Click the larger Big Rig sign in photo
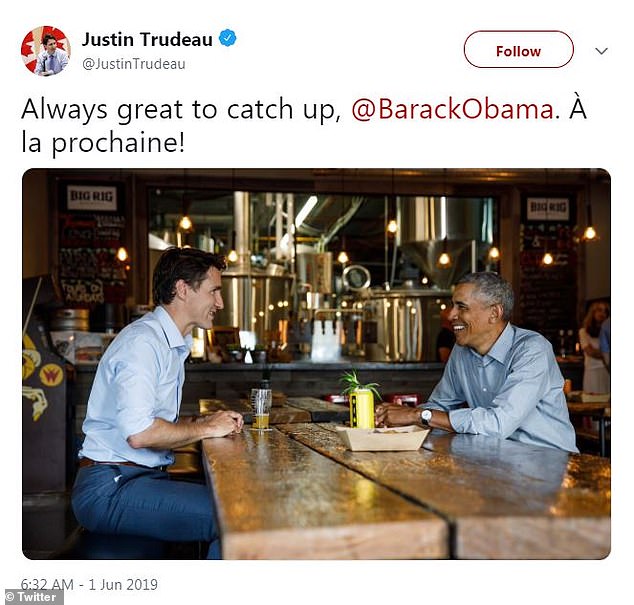 [x=92, y=197]
